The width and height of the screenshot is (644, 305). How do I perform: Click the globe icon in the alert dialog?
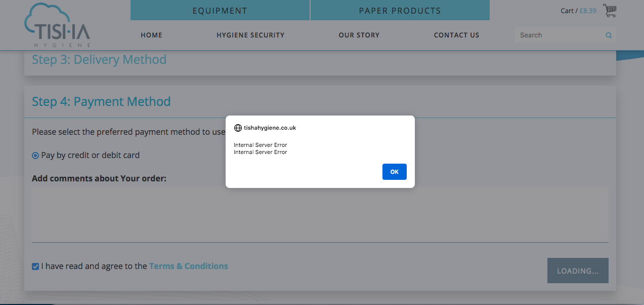[x=238, y=128]
